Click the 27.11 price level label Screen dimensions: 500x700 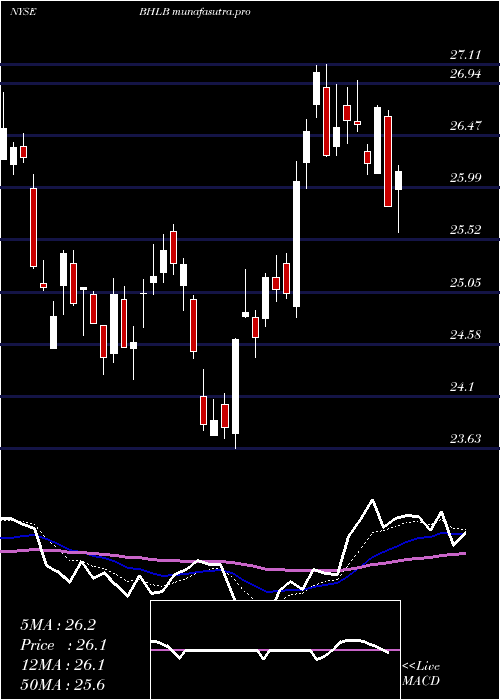(x=465, y=55)
